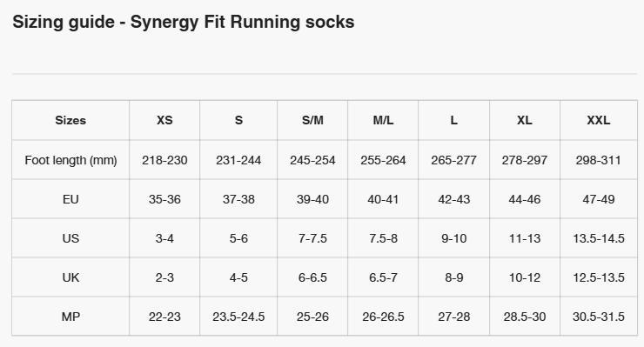The image size is (644, 347).
Task: Click the EU 44-46 cell
Action: tap(525, 199)
